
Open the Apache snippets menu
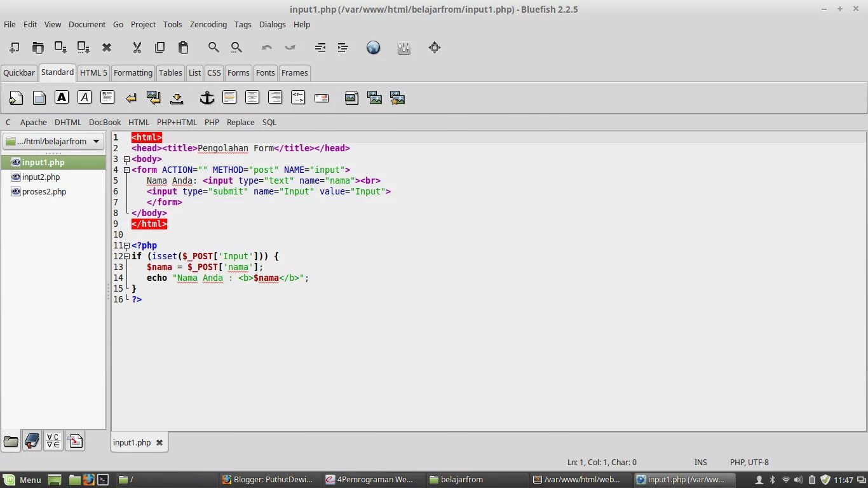click(34, 122)
